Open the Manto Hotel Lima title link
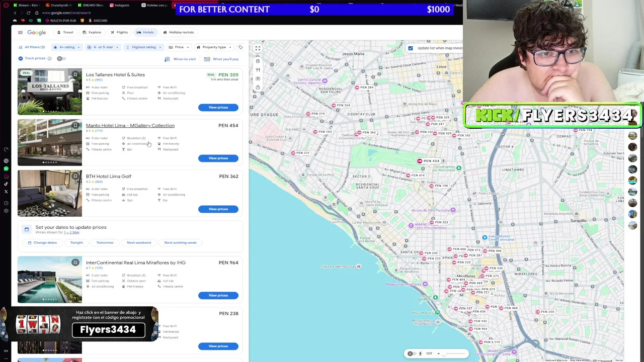Image resolution: width=644 pixels, height=362 pixels. coord(130,126)
